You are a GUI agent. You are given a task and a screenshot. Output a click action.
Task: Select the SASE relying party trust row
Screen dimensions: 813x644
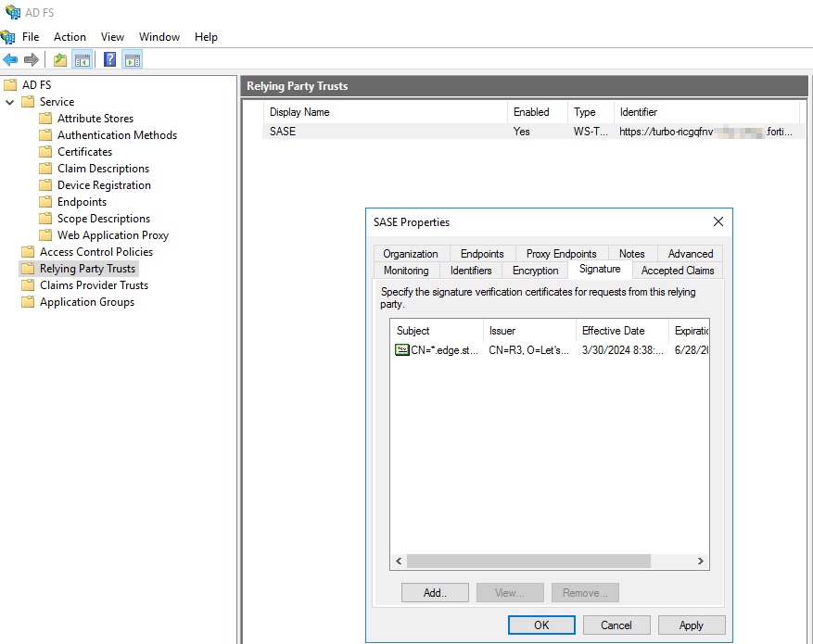tap(283, 132)
